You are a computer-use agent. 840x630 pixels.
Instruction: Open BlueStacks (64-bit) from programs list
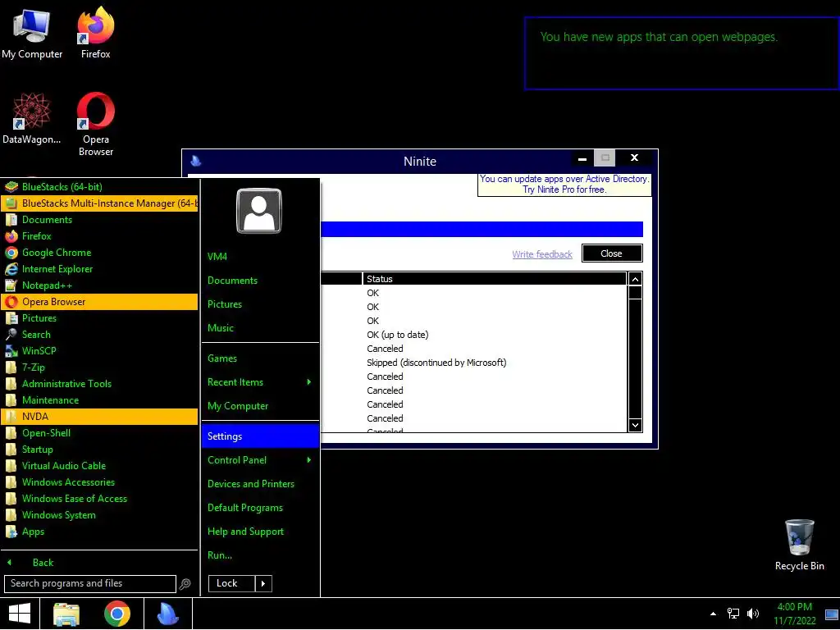[99, 187]
